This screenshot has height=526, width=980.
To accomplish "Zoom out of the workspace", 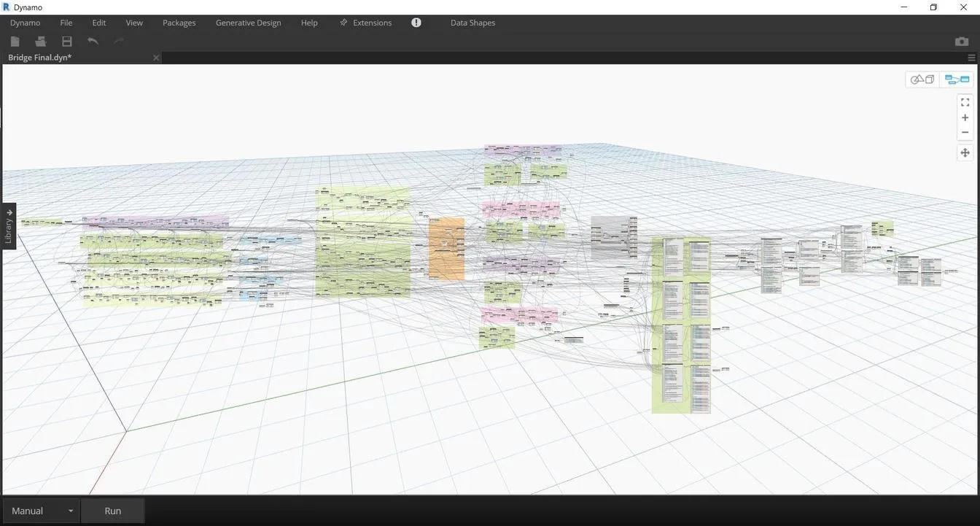I will [x=965, y=132].
